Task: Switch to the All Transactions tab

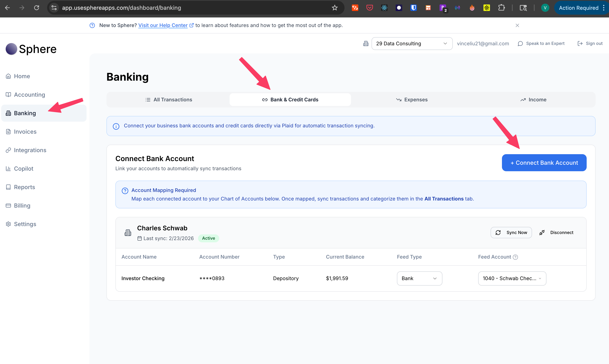Action: click(x=168, y=100)
